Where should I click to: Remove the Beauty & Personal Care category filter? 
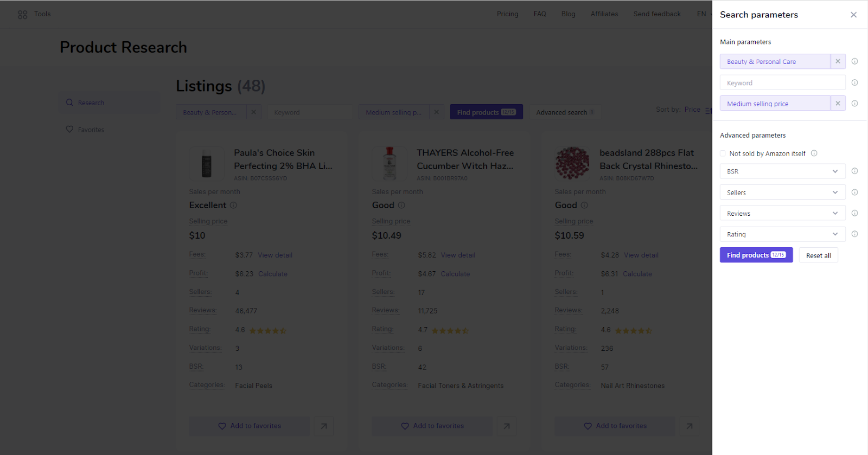(x=838, y=61)
